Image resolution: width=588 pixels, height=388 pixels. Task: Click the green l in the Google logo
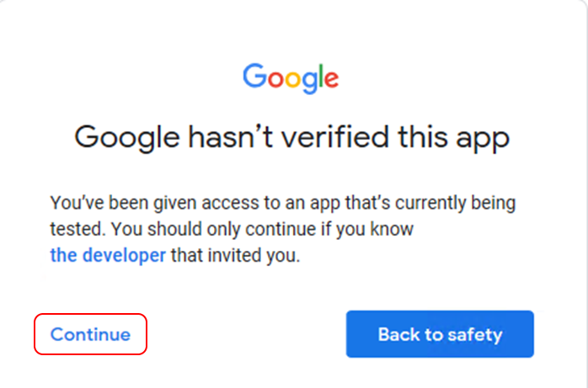coord(321,76)
